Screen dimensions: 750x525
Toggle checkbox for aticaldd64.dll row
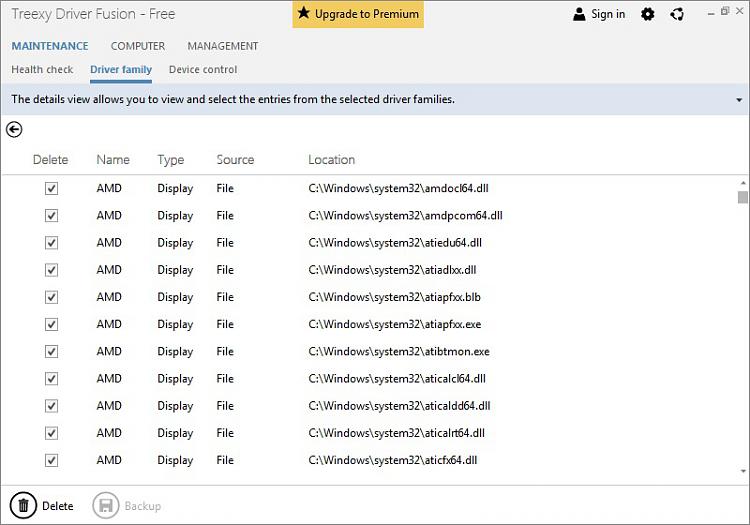(x=51, y=406)
